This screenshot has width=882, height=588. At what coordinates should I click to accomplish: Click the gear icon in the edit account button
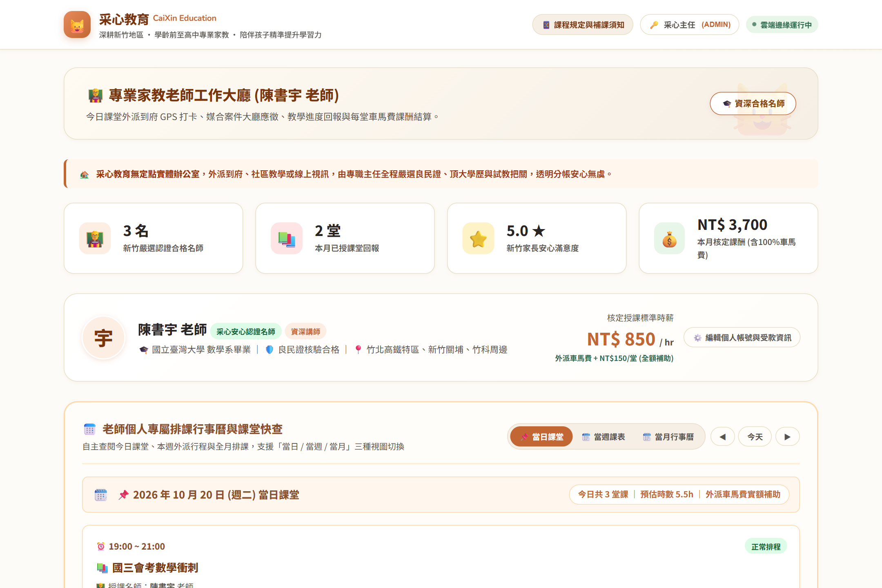click(698, 338)
